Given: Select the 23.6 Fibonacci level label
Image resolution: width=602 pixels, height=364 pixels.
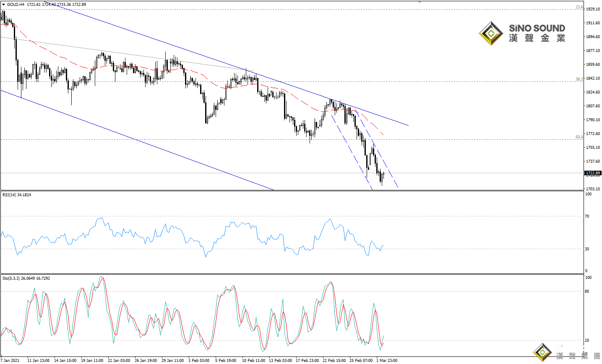Looking at the screenshot, I should point(579,7).
